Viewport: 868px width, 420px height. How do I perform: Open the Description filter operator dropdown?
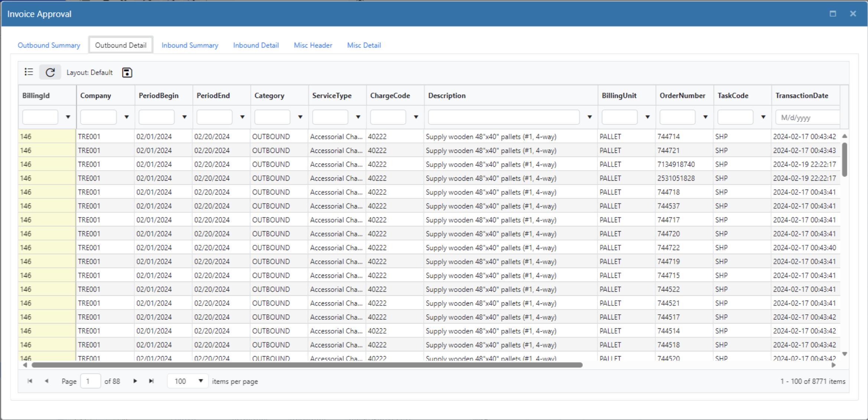589,117
